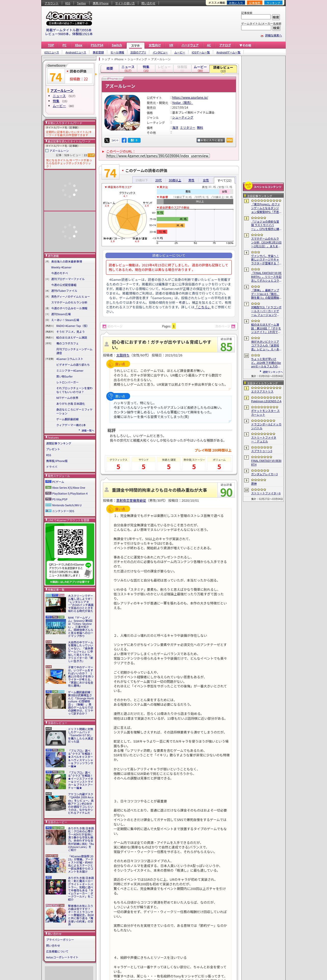
Task: Open the ムービー (80) tab
Action: 200,68
